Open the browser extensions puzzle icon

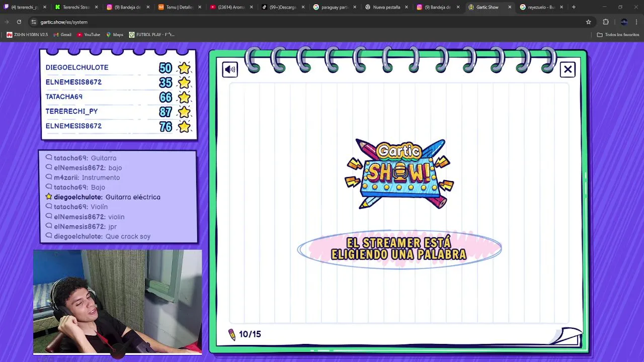tap(606, 22)
